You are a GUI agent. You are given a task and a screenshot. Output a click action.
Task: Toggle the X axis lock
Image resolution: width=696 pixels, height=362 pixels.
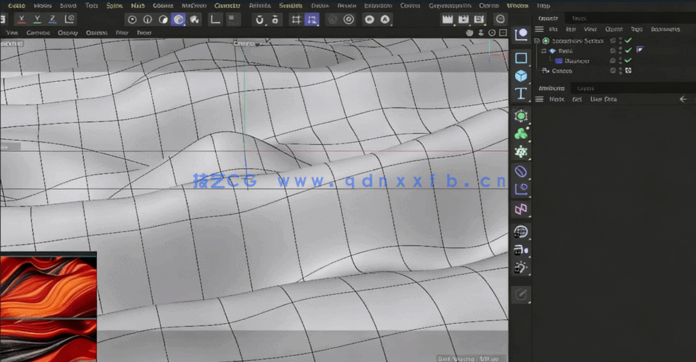[21, 19]
